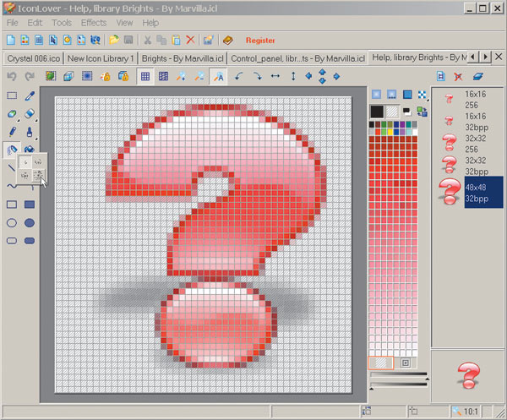
Task: Choose the white eraser tool
Action: 29,113
